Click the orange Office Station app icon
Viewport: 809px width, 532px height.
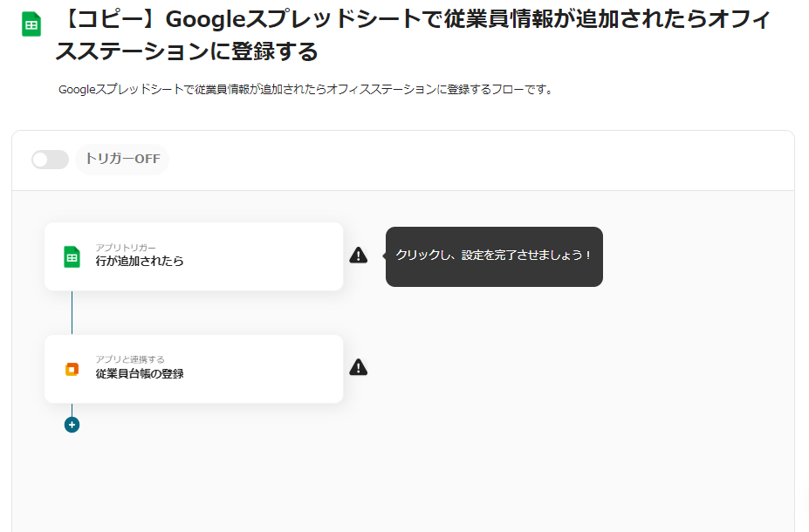72,369
